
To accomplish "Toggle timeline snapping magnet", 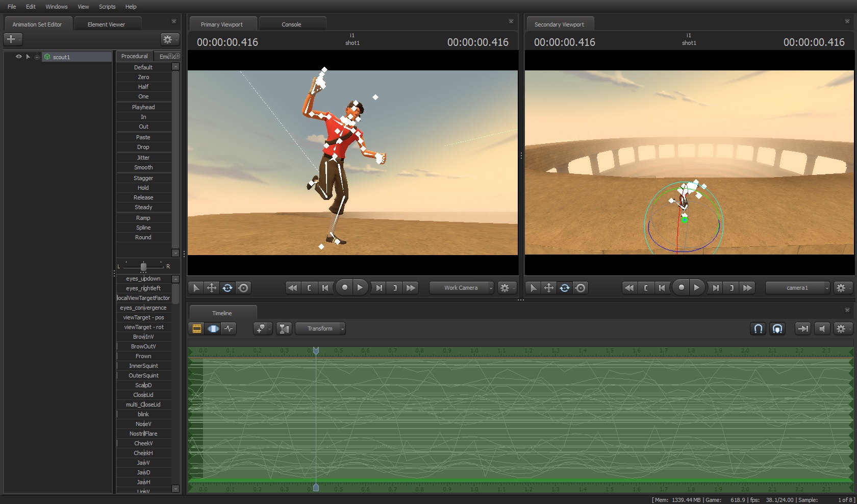I will 758,329.
